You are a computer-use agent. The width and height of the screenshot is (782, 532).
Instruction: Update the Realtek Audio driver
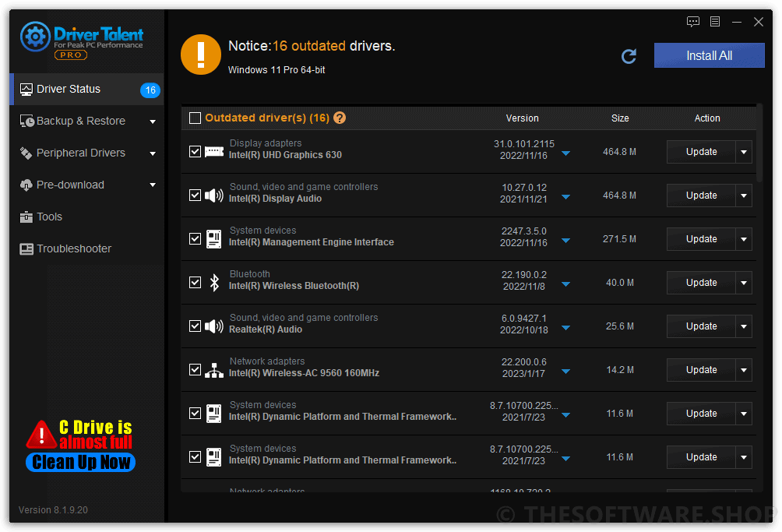click(x=701, y=326)
